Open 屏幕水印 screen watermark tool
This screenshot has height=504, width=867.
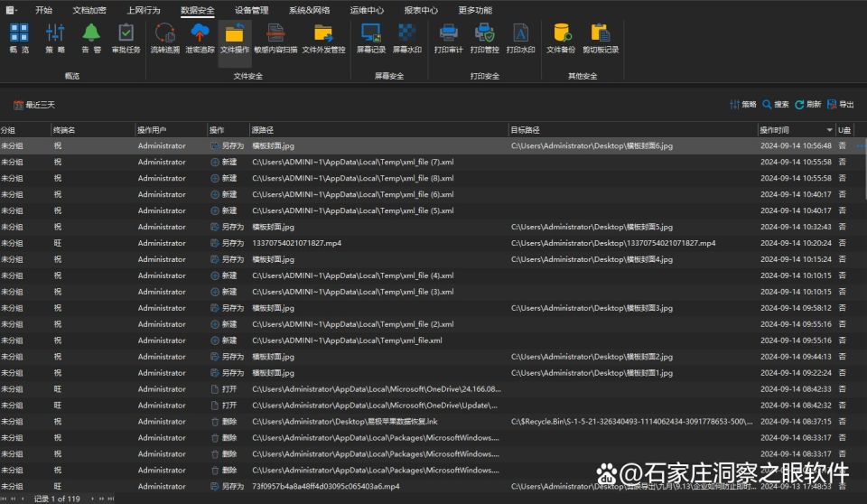[407, 38]
